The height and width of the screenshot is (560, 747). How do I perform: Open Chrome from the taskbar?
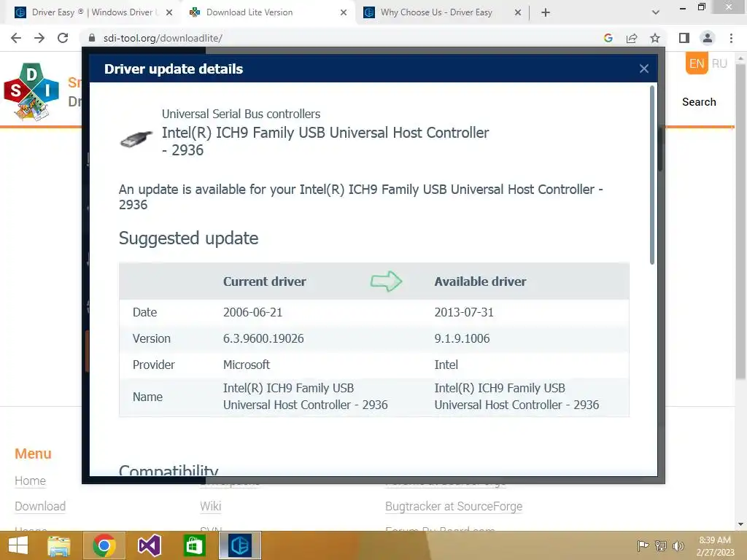coord(104,545)
